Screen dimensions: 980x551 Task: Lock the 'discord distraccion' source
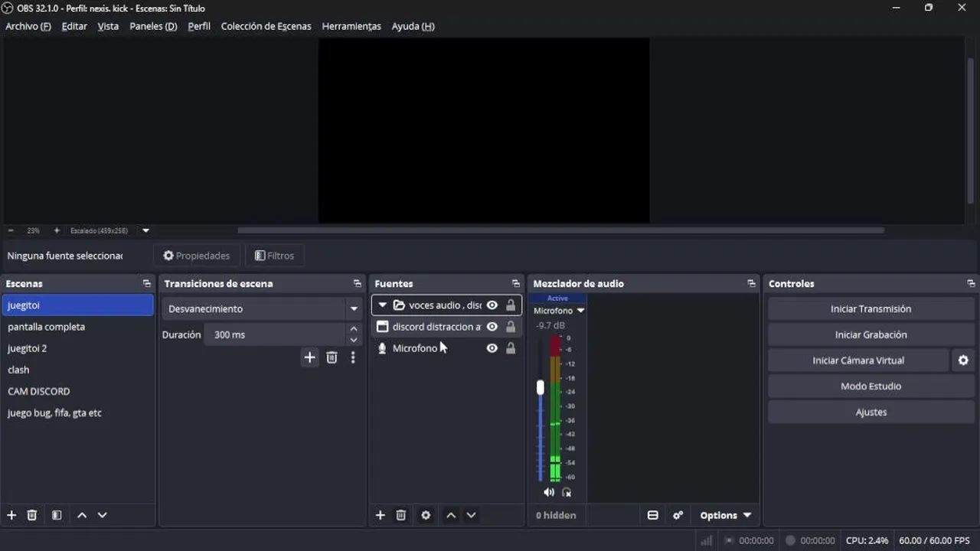(x=511, y=327)
